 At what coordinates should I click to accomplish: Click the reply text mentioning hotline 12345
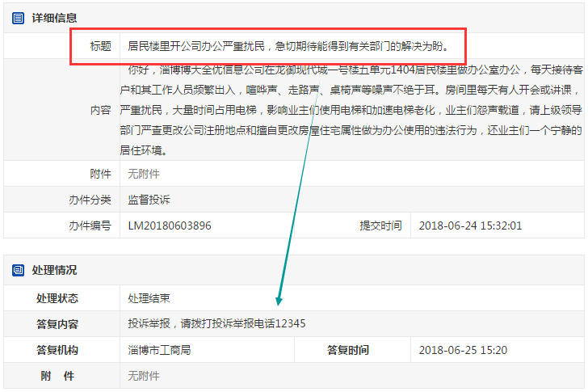tap(216, 324)
